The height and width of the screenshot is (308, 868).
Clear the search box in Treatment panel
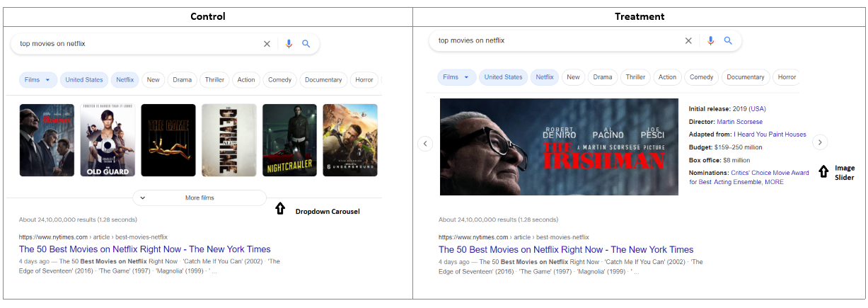(x=688, y=40)
